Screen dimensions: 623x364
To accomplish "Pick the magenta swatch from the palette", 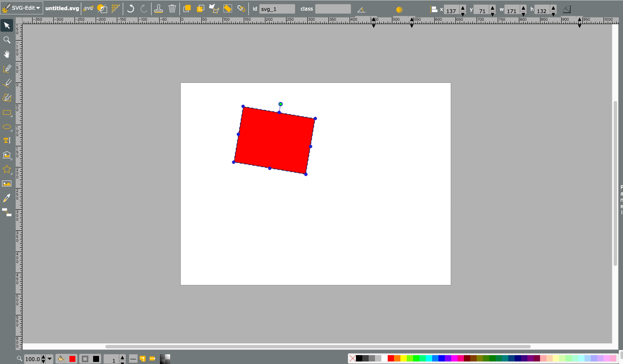I will click(454, 359).
